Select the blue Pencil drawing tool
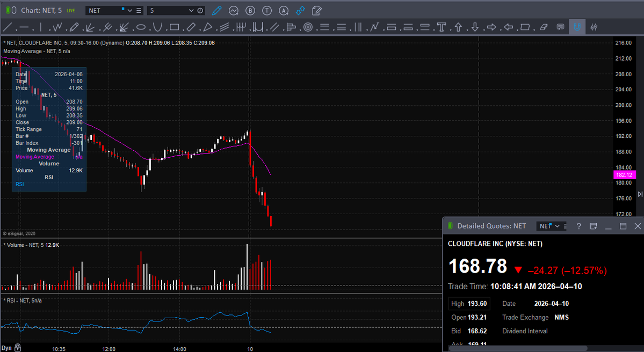Viewport: 644px width, 352px height. tap(216, 10)
